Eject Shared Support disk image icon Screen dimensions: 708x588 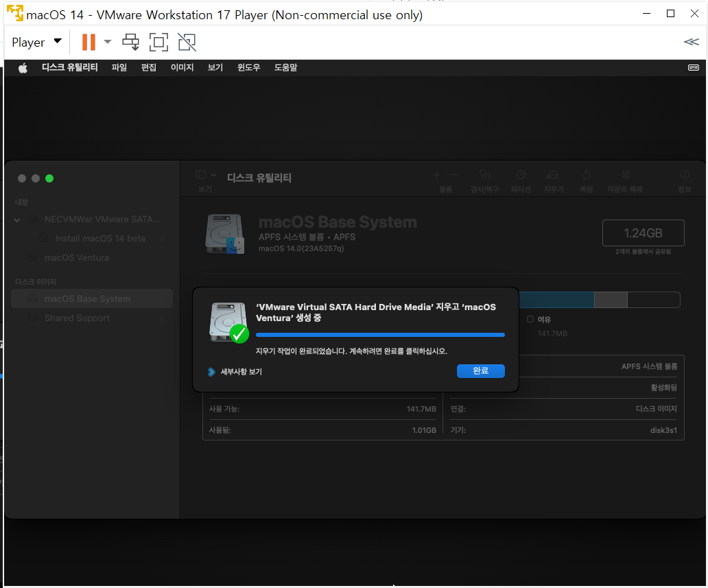tap(163, 318)
